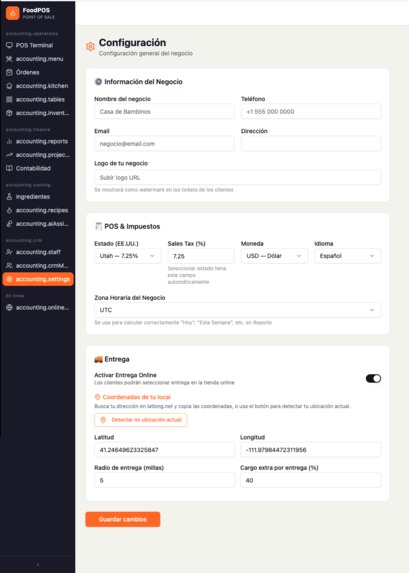
Task: Click Guardar cambios button
Action: 123,519
